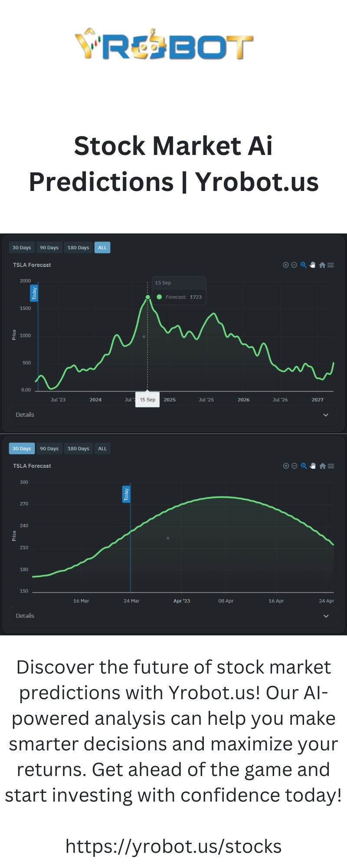Screen dimensions: 347x868
Task: Select 90 Days tab in lower chart
Action: pyautogui.click(x=49, y=448)
